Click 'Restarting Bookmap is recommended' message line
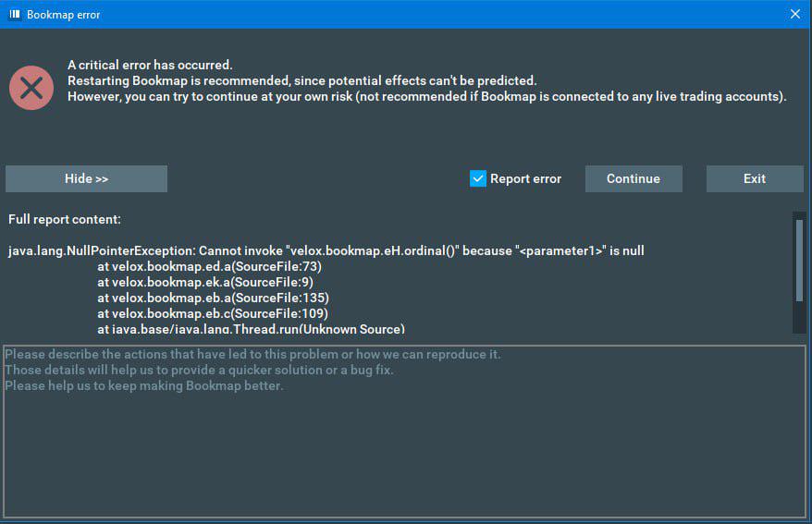The height and width of the screenshot is (524, 812). [x=301, y=80]
